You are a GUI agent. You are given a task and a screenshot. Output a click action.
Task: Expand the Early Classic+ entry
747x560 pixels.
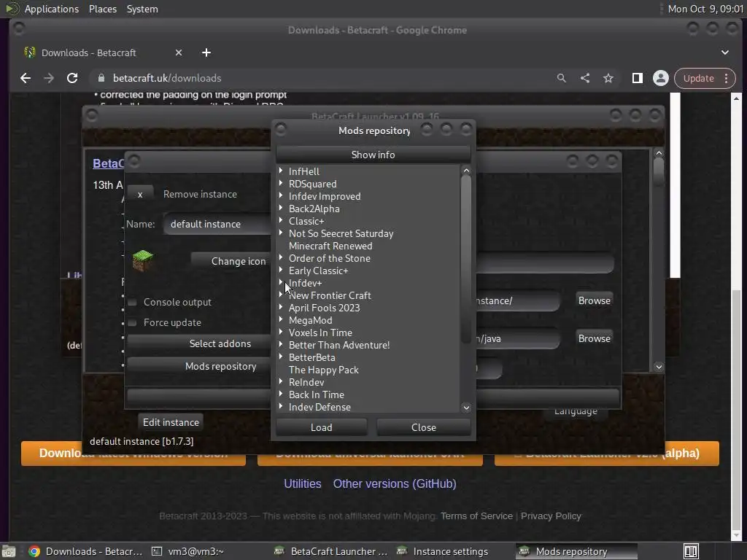pos(281,270)
